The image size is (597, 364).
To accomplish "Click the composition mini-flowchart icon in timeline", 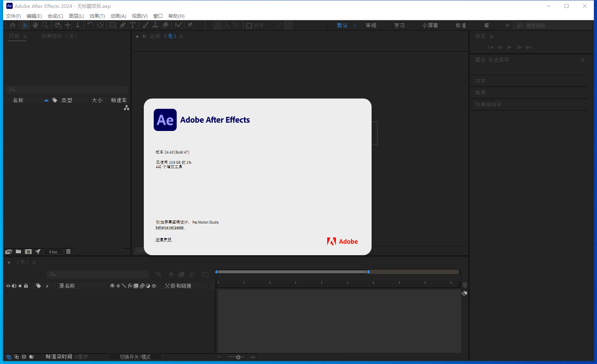I will tap(158, 275).
